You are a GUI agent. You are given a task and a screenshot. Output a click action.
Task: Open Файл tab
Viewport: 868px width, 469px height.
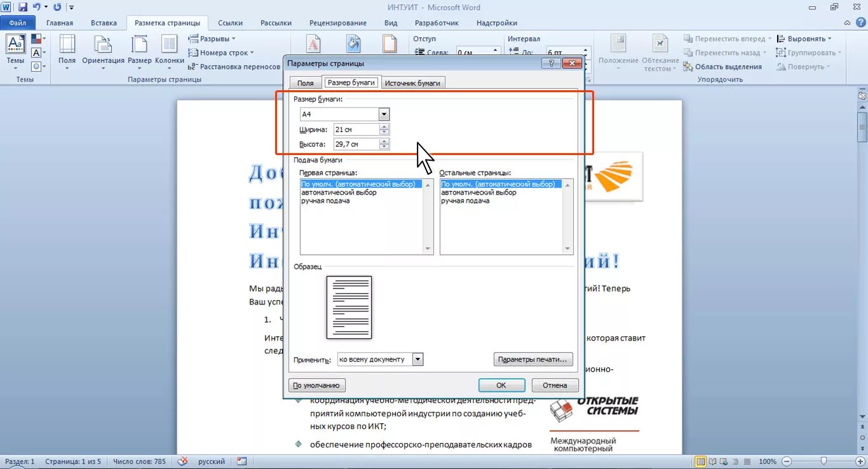coord(17,23)
